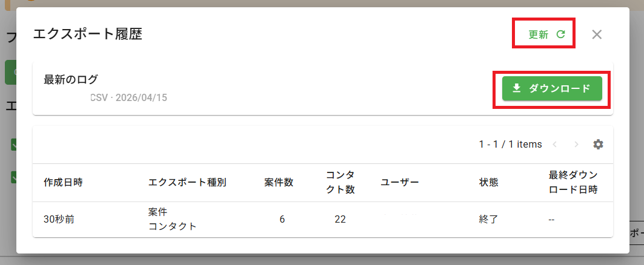This screenshot has height=265, width=644.
Task: Close the エクスポート履歴 dialog
Action: point(597,34)
